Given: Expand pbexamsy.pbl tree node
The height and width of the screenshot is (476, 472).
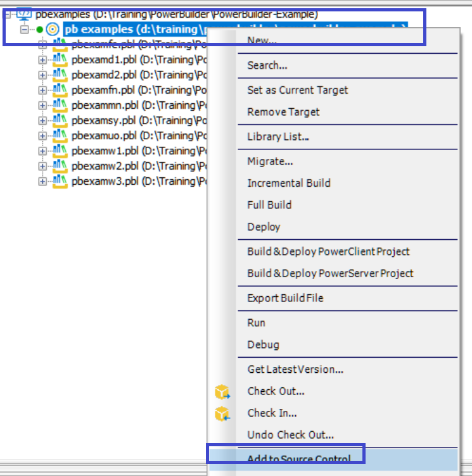Looking at the screenshot, I should tap(42, 120).
